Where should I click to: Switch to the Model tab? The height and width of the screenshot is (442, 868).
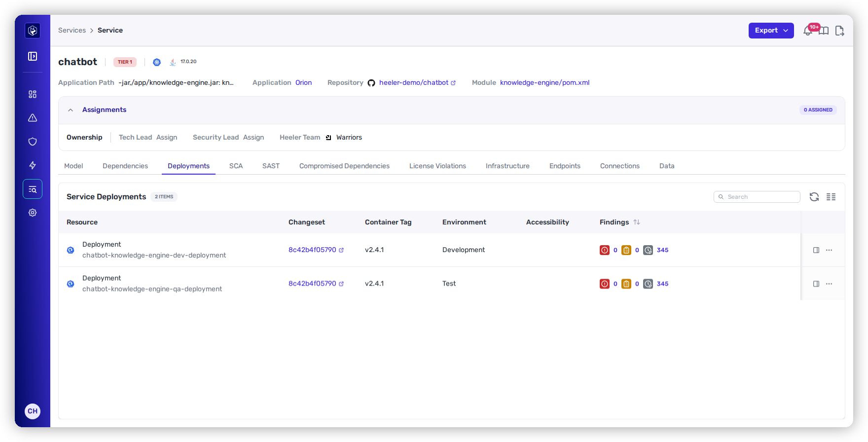pyautogui.click(x=73, y=166)
